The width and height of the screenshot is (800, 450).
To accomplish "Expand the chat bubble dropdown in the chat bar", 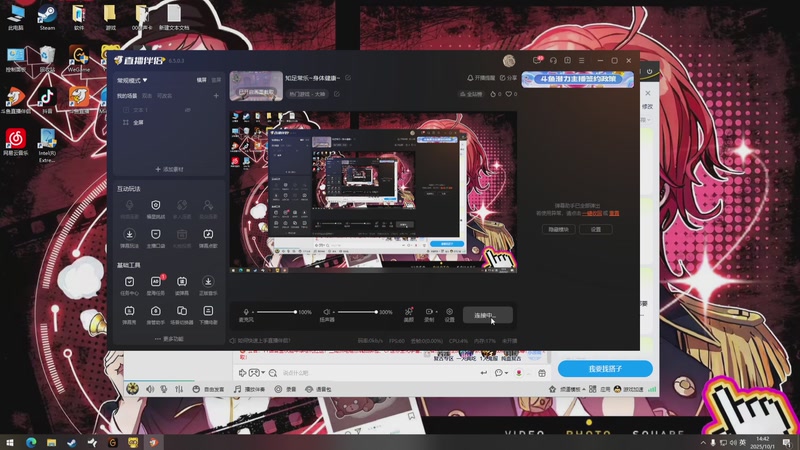I will point(506,373).
